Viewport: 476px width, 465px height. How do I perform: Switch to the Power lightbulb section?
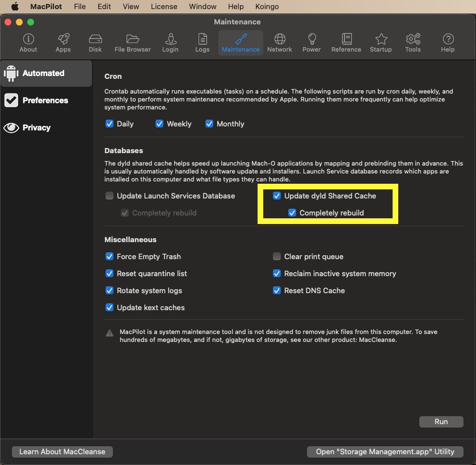click(x=312, y=43)
